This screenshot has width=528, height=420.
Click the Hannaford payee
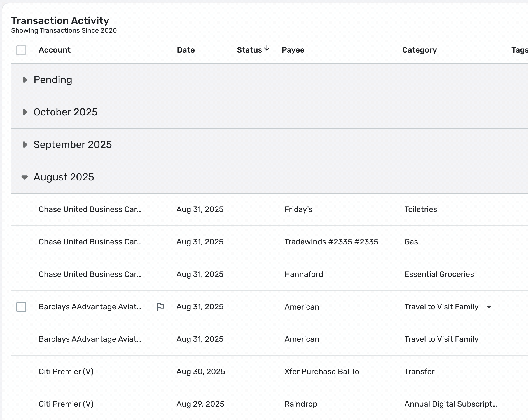click(304, 274)
